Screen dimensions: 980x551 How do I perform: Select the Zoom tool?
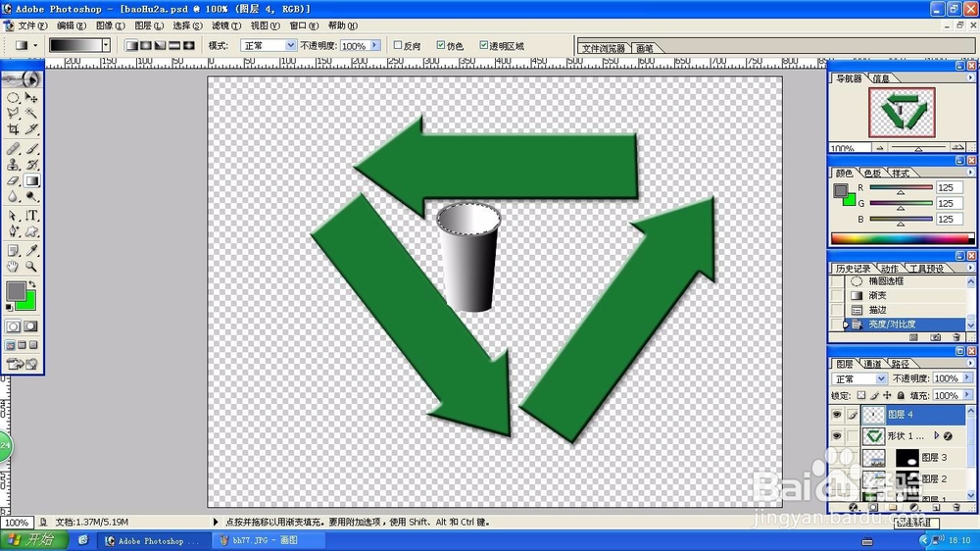click(31, 267)
